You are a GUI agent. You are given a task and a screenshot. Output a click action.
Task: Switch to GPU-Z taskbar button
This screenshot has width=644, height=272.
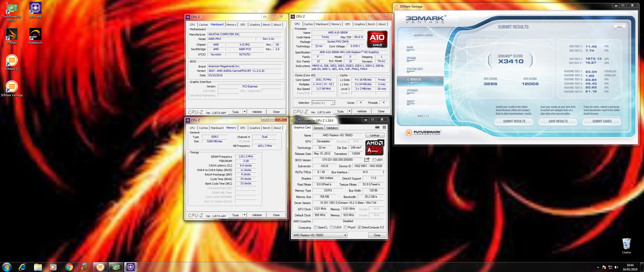(x=116, y=267)
